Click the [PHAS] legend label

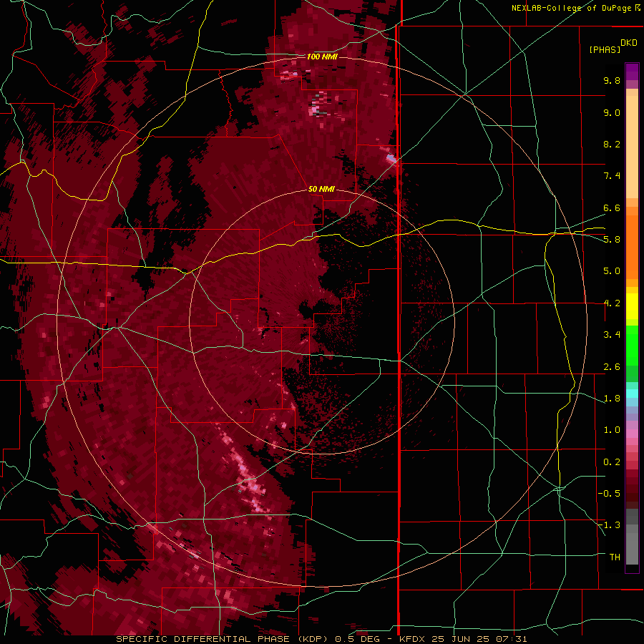pos(605,50)
